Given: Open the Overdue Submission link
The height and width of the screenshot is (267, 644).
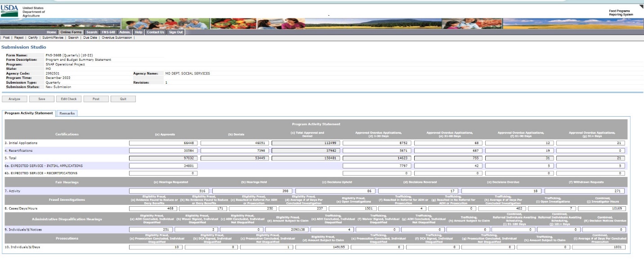Looking at the screenshot, I should (x=117, y=37).
